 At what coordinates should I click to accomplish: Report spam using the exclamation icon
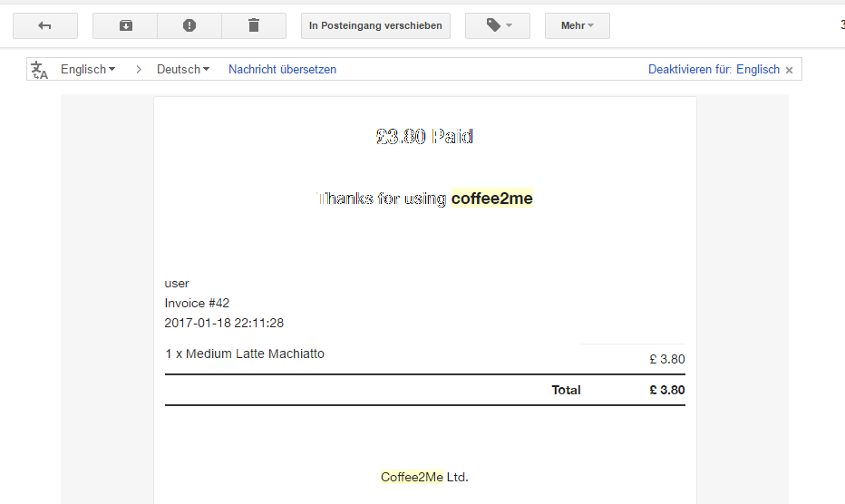189,26
